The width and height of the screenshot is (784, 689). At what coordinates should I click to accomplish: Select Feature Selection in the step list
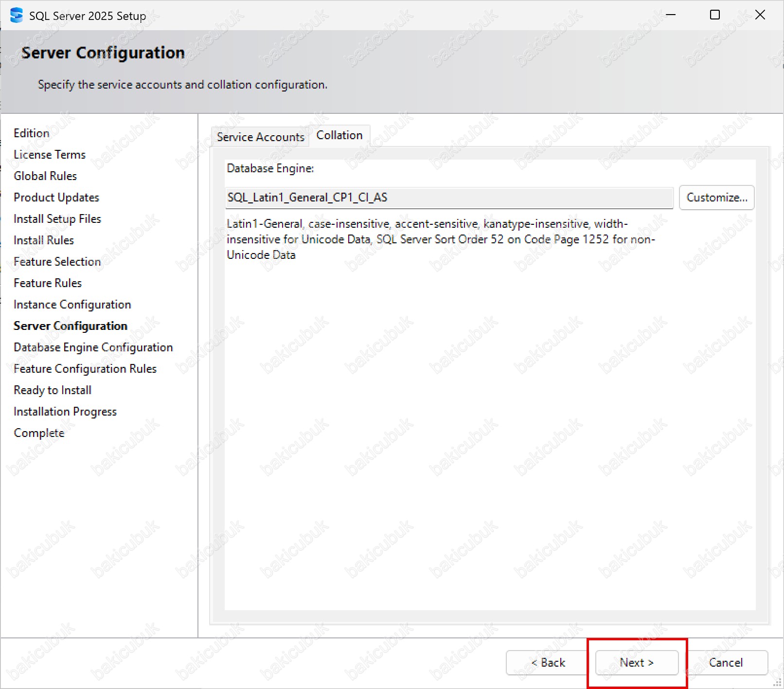[57, 262]
